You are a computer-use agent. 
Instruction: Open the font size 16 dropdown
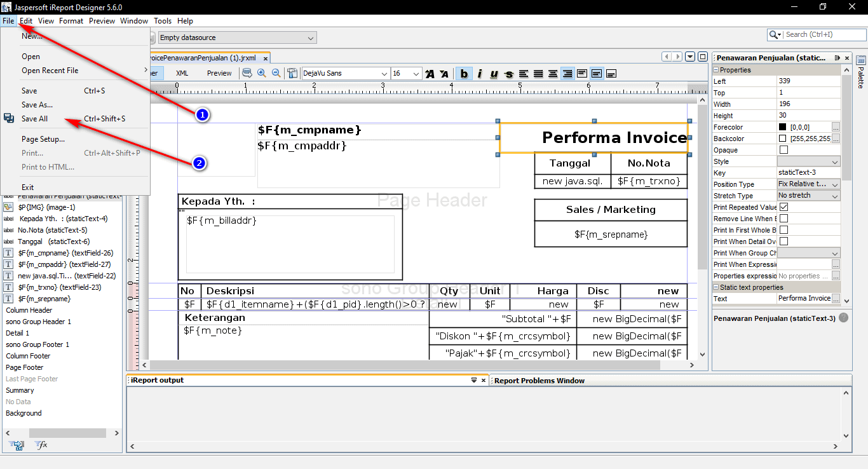click(x=406, y=74)
